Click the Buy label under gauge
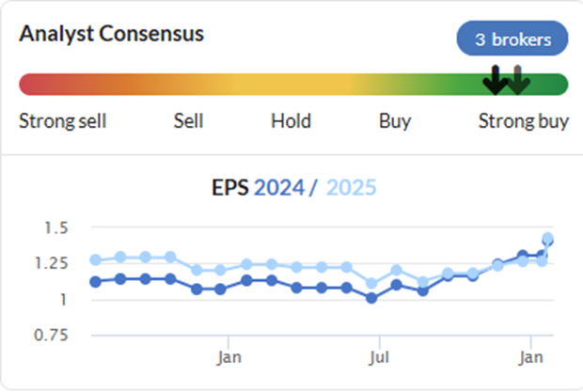The height and width of the screenshot is (392, 583). pyautogui.click(x=395, y=121)
